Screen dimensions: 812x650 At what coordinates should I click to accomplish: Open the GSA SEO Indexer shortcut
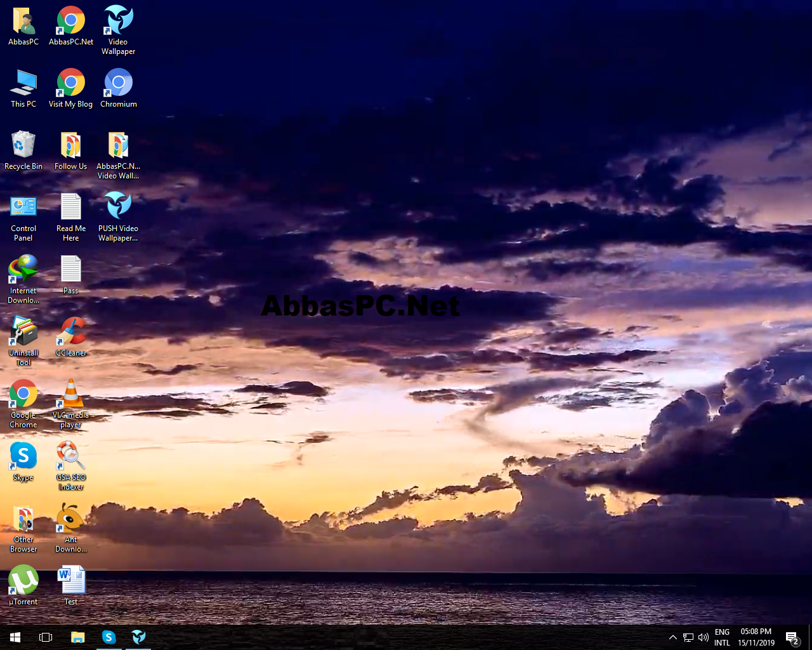point(71,466)
